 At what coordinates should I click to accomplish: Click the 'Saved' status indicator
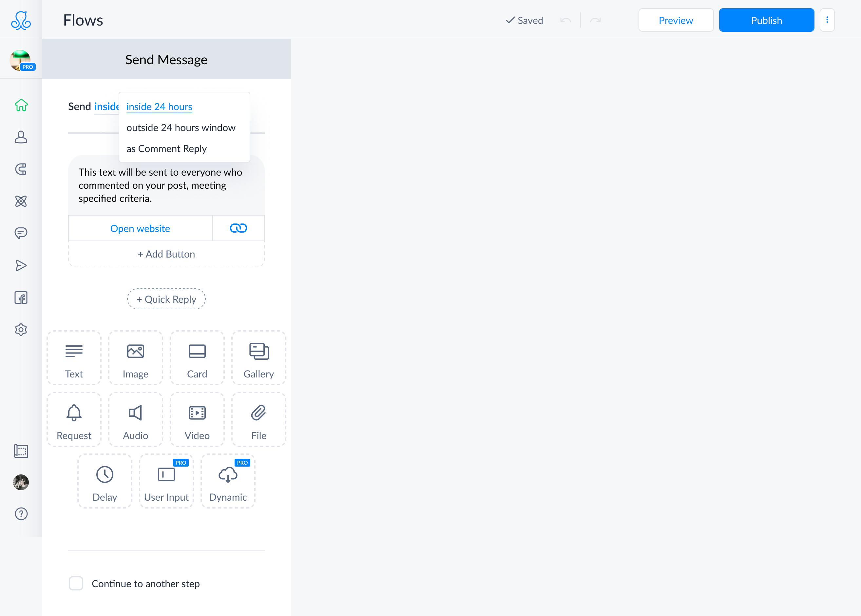click(x=525, y=20)
